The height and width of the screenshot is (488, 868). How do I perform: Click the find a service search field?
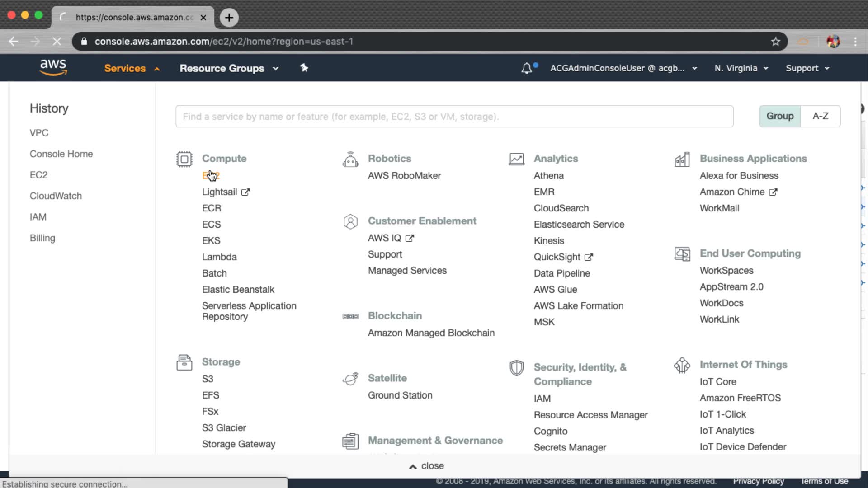point(454,117)
